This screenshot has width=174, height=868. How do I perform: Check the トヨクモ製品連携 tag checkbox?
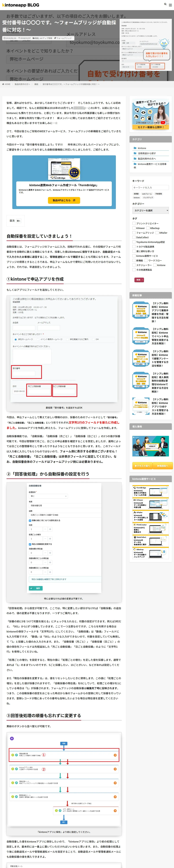(x=134, y=247)
